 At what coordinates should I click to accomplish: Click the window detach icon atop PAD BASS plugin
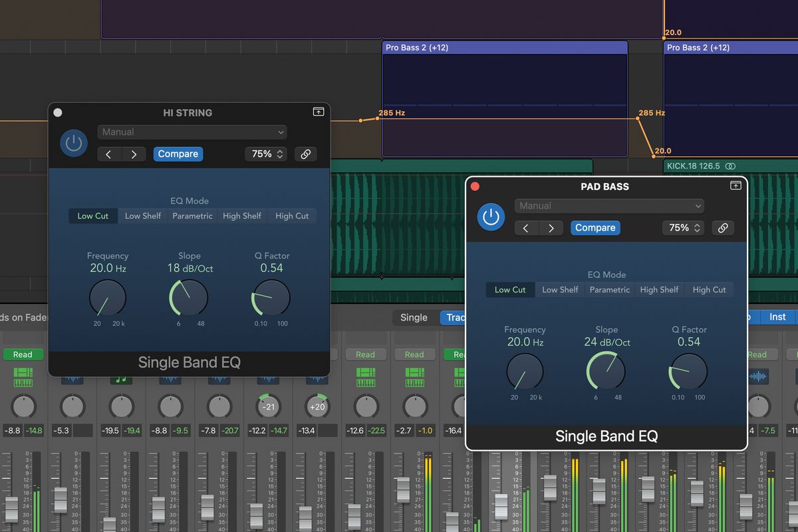click(x=735, y=186)
